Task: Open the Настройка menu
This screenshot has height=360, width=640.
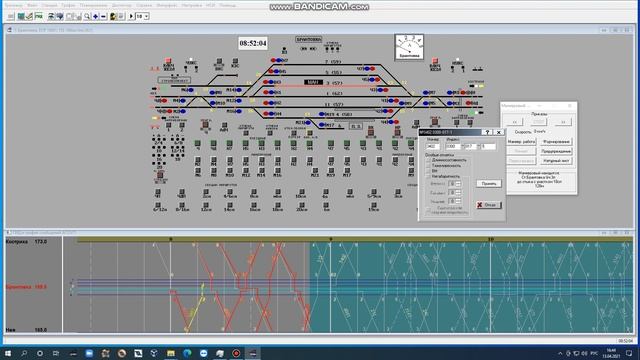Action: (x=191, y=5)
